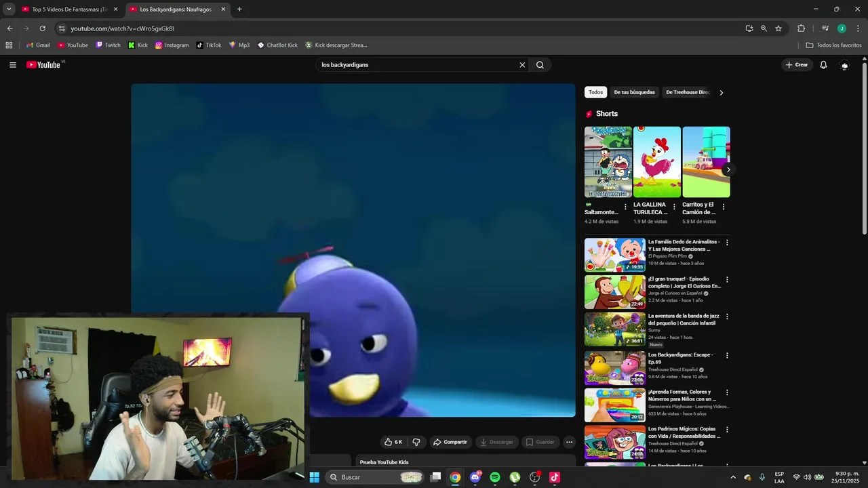Click Prueba YouTube Kids text

[x=384, y=462]
